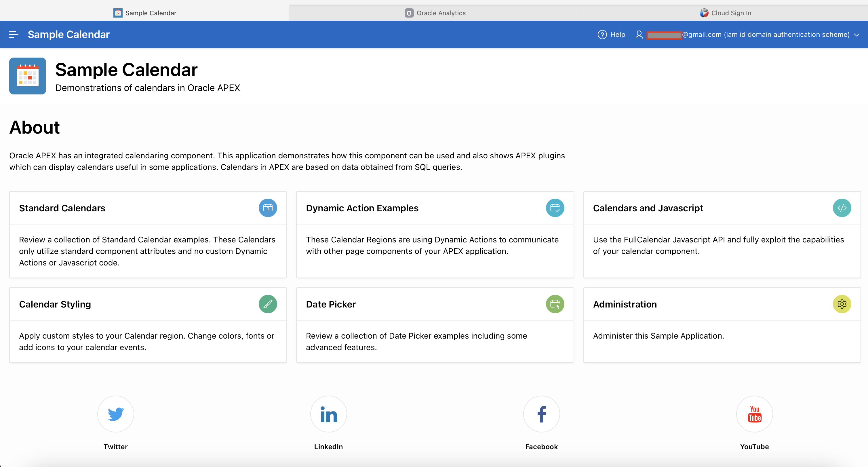Click the Sample Calendar header title link
Image resolution: width=868 pixels, height=467 pixels.
(x=68, y=34)
